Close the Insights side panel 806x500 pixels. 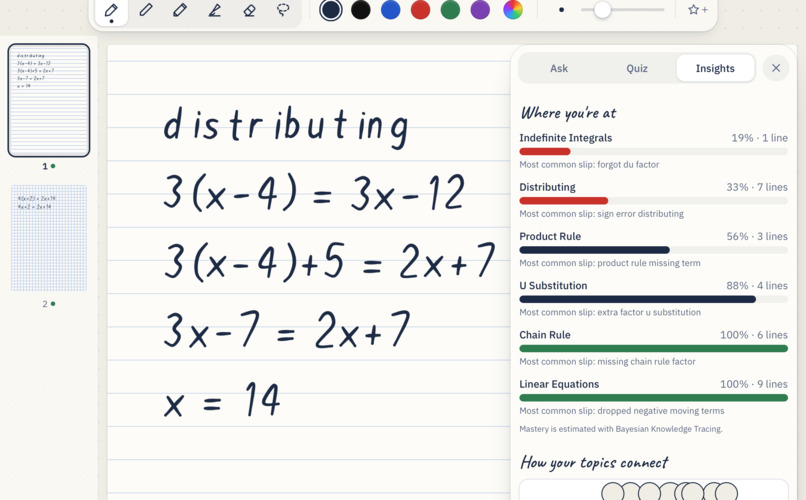(x=776, y=68)
